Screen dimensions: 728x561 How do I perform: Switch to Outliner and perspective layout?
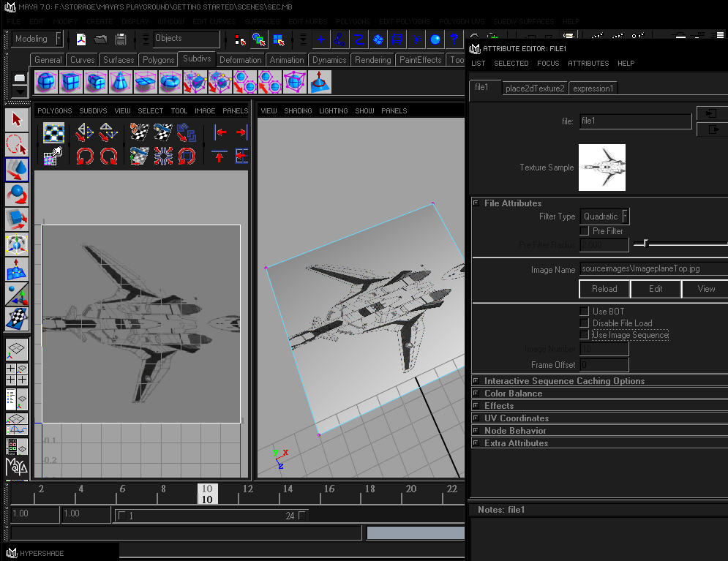pos(17,399)
